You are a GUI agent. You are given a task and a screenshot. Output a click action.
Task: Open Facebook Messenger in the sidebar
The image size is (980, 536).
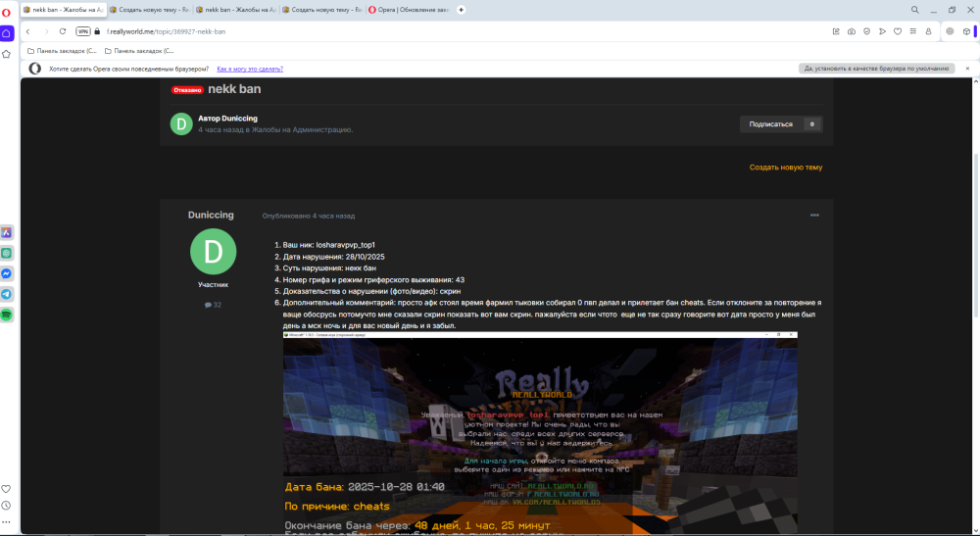6,273
